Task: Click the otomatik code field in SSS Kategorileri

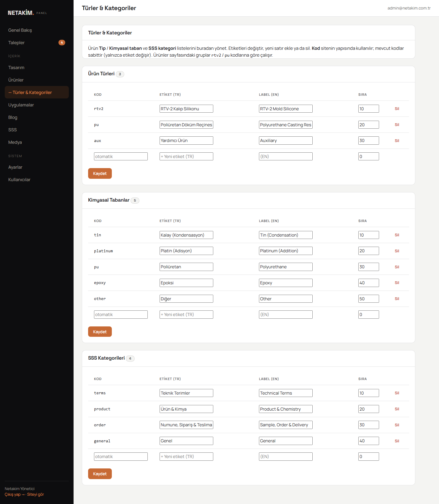Action: point(121,457)
